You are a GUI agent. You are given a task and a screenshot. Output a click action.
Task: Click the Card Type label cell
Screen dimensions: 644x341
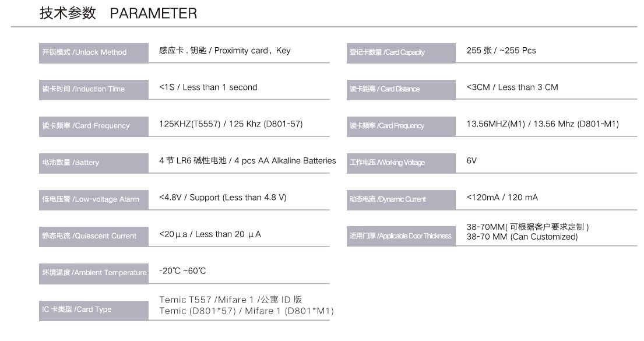coord(93,310)
